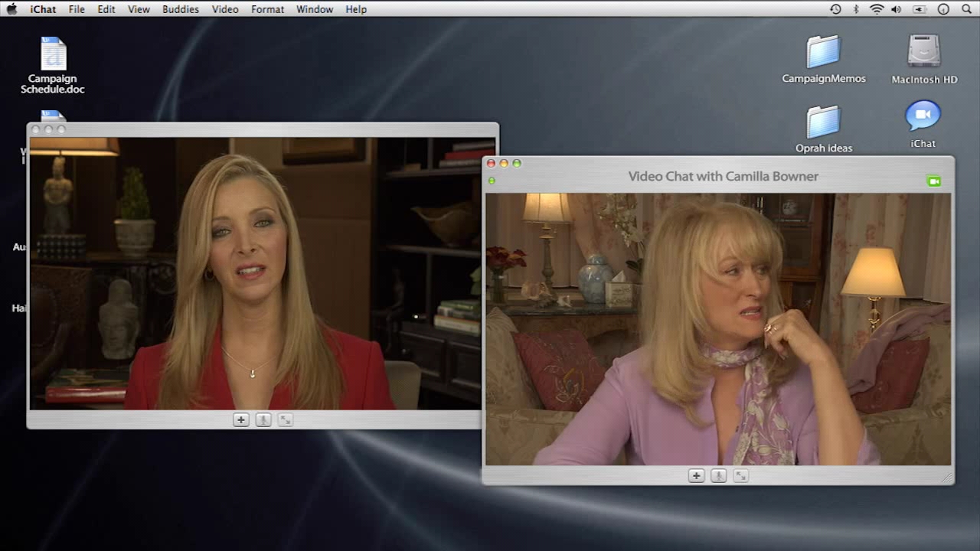
Task: Click the Time Machine menu bar icon
Action: pyautogui.click(x=835, y=9)
